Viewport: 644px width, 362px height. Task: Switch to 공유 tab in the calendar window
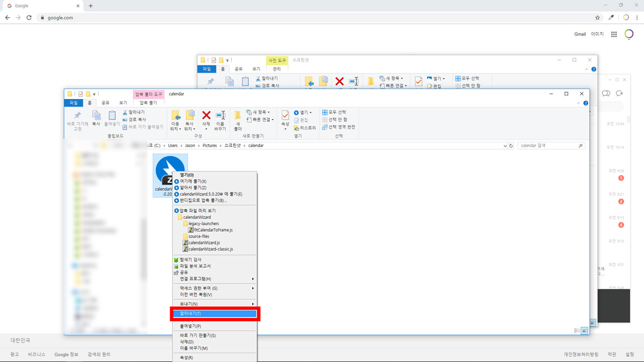click(x=106, y=102)
